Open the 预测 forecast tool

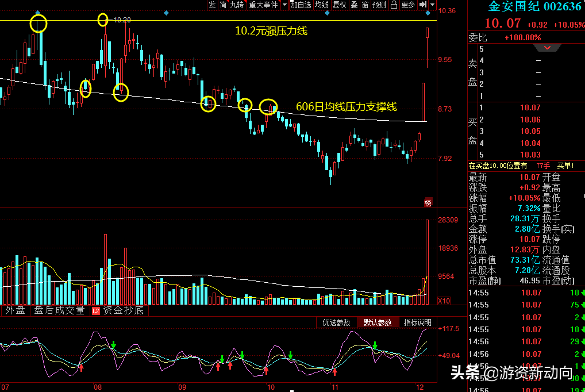pos(379,5)
